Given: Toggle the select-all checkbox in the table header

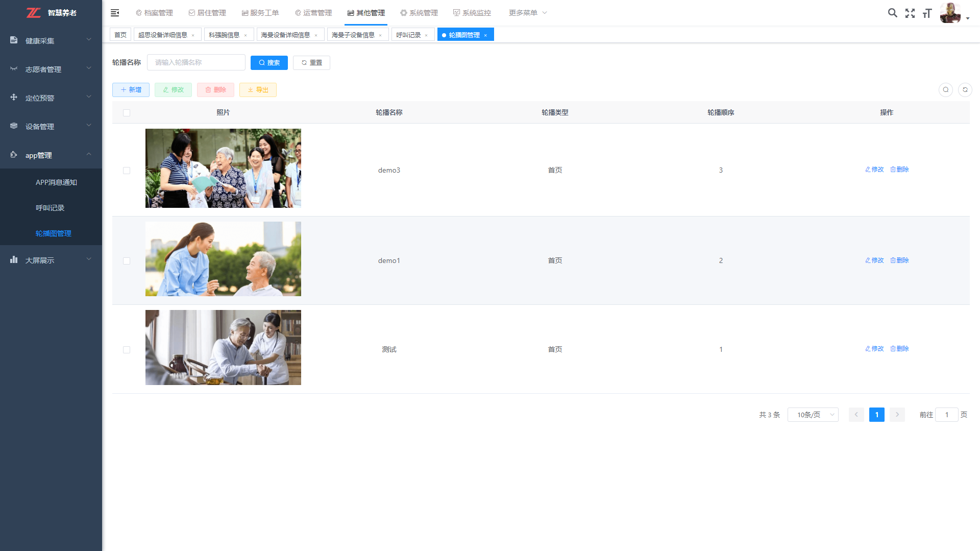Looking at the screenshot, I should [127, 113].
